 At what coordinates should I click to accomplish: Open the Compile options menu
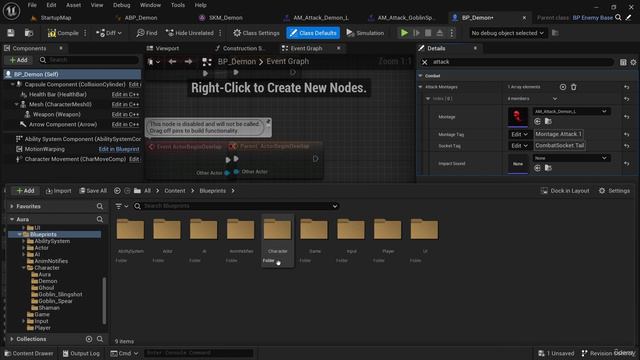(85, 33)
